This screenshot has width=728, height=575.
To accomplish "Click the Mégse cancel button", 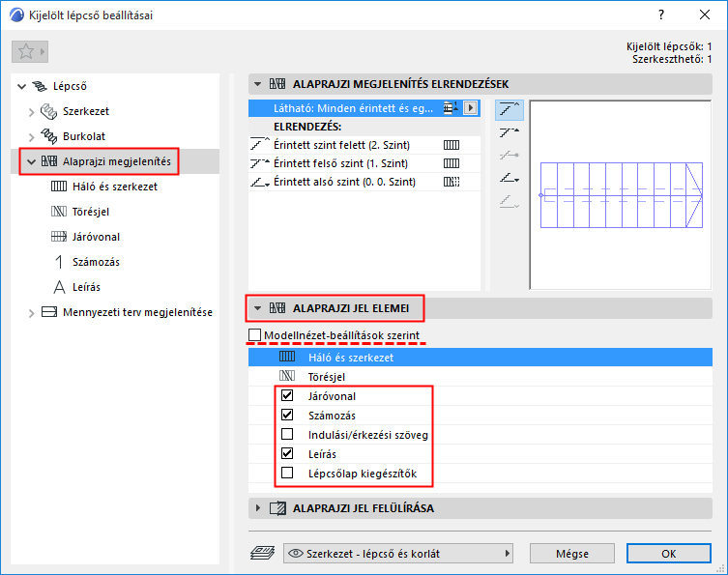I will pyautogui.click(x=572, y=553).
